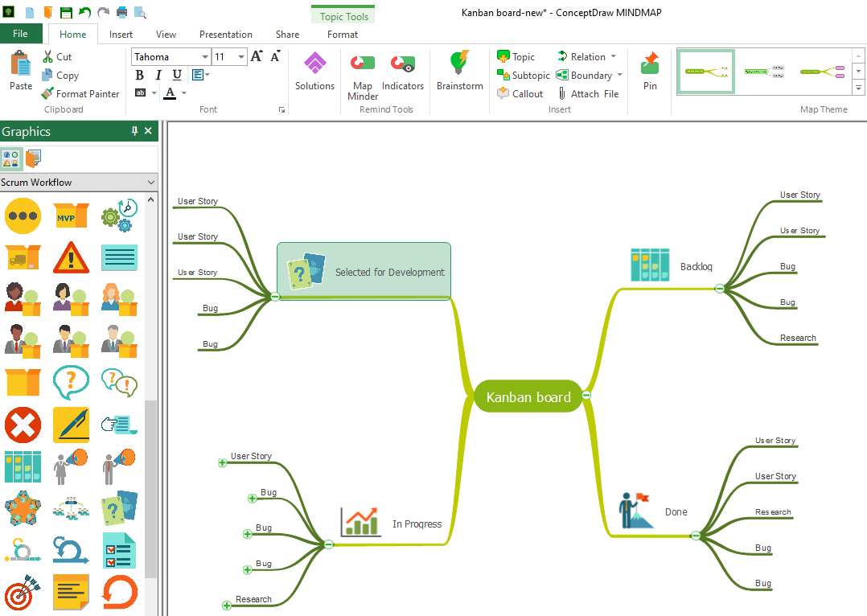Screen dimensions: 867x616
Task: Toggle bold text formatting
Action: tap(139, 75)
